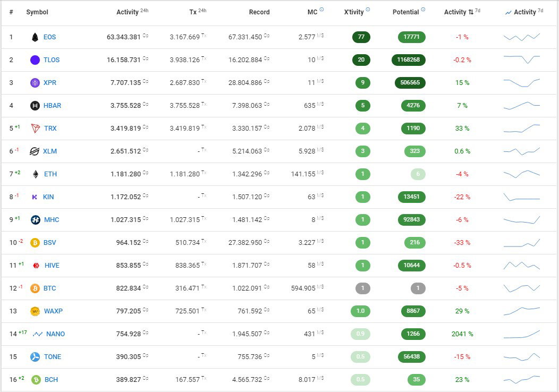This screenshot has width=559, height=392.
Task: Click the info icon next to MC
Action: pyautogui.click(x=321, y=10)
